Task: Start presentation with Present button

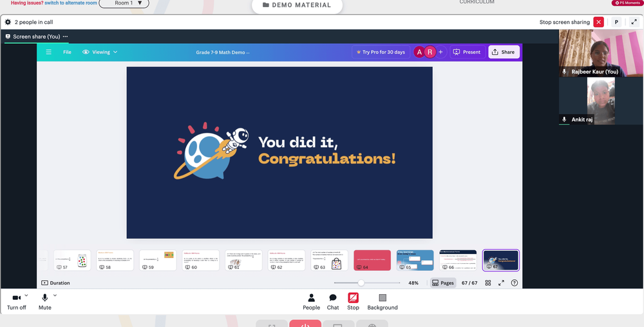Action: coord(468,52)
